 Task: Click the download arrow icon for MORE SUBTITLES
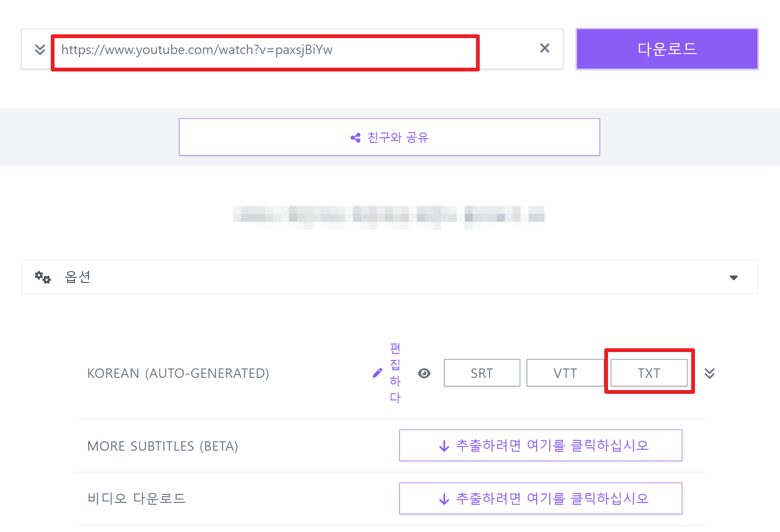(444, 445)
